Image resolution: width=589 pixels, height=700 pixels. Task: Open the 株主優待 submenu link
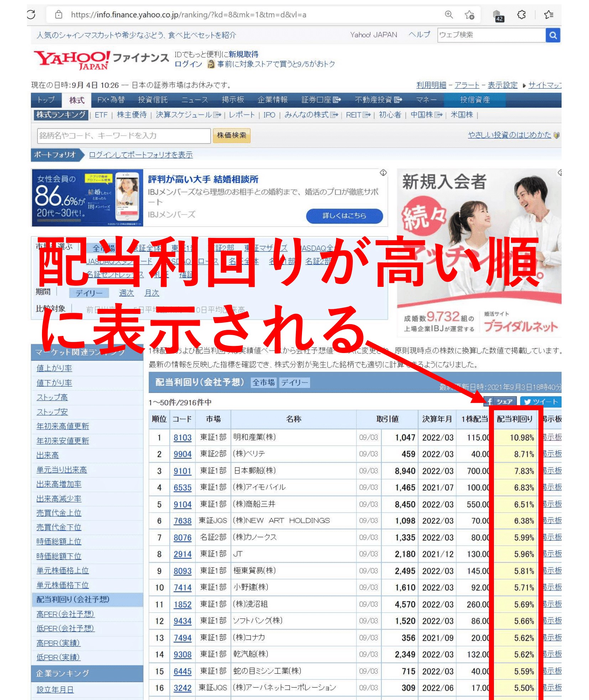click(132, 115)
